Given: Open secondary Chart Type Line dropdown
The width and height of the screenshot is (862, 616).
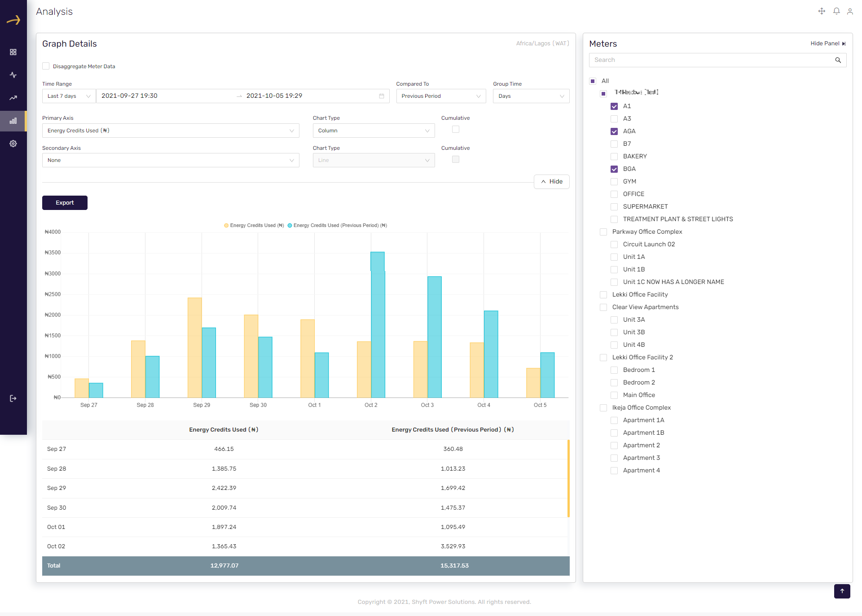Looking at the screenshot, I should coord(374,160).
